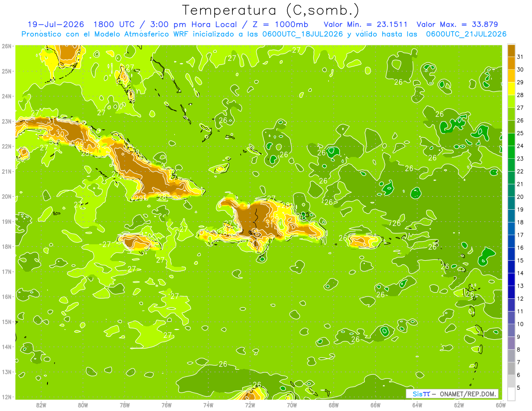Click the 16N latitude axis label
This screenshot has width=532, height=411.
pos(7,297)
